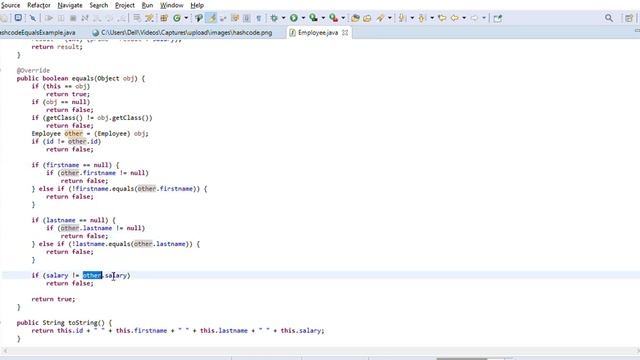Click the Step Into icon

(x=97, y=18)
